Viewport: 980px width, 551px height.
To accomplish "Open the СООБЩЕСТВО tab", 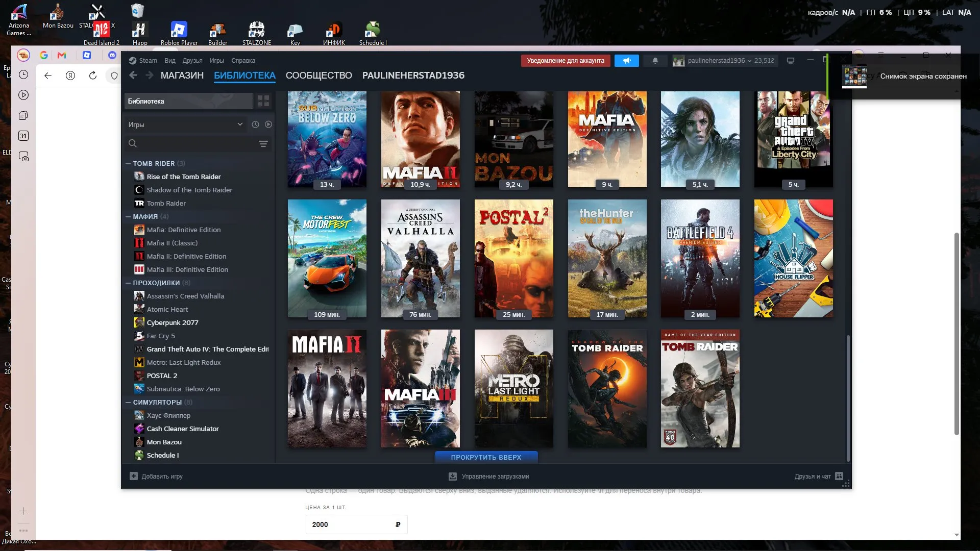I will pyautogui.click(x=319, y=76).
